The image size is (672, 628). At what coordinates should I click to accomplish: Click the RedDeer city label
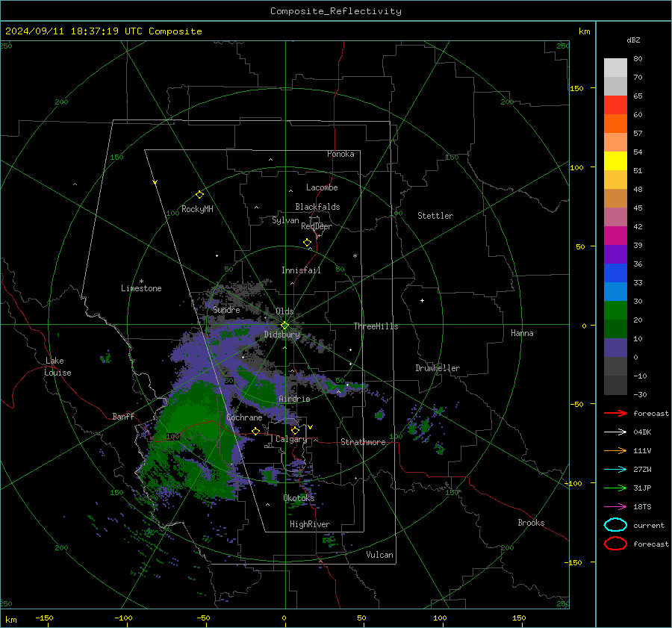(x=317, y=226)
